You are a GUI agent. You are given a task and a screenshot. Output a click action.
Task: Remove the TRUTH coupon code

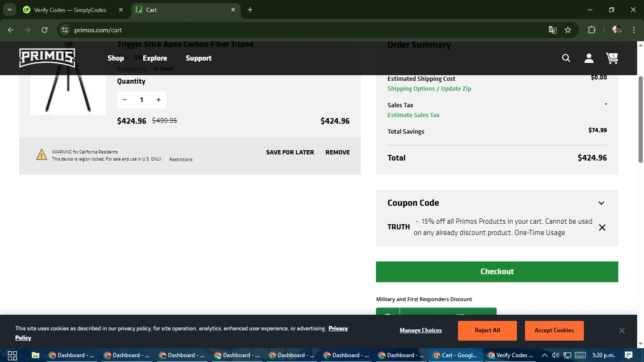[x=602, y=228]
